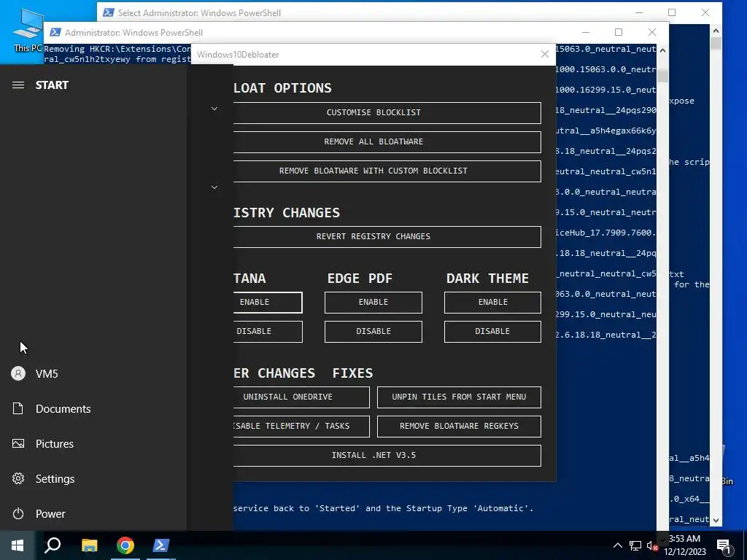Maximize the Administrator PowerShell window
Image resolution: width=747 pixels, height=560 pixels.
point(619,32)
